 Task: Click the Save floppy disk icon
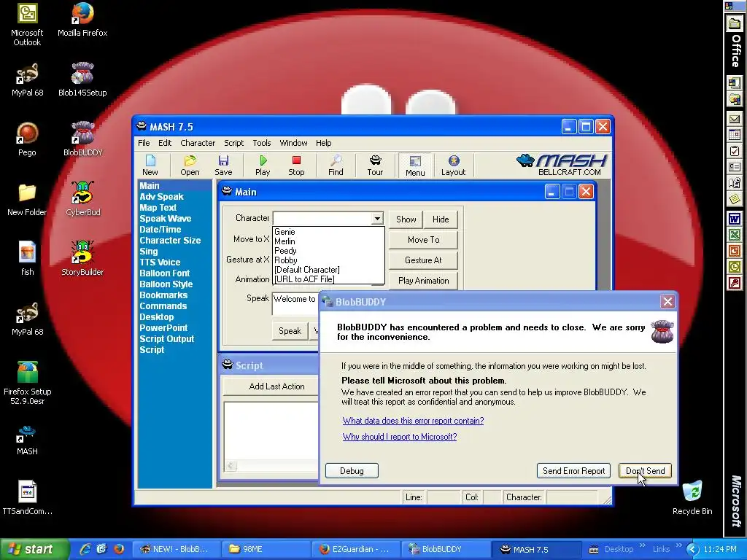(x=223, y=166)
